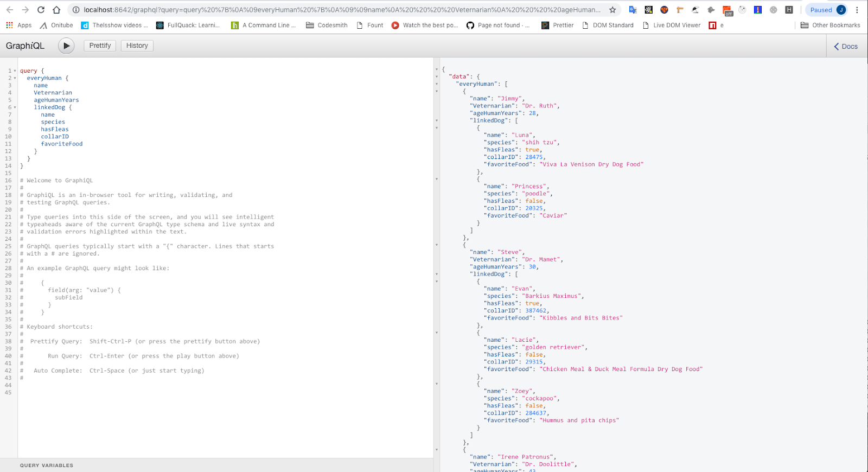Open the umbrella extension icon
Image resolution: width=868 pixels, height=472 pixels.
click(x=695, y=10)
